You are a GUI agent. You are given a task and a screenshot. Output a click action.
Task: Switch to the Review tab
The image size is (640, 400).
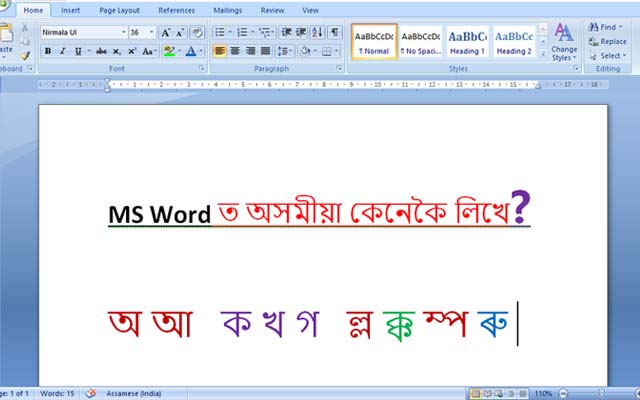coord(272,10)
